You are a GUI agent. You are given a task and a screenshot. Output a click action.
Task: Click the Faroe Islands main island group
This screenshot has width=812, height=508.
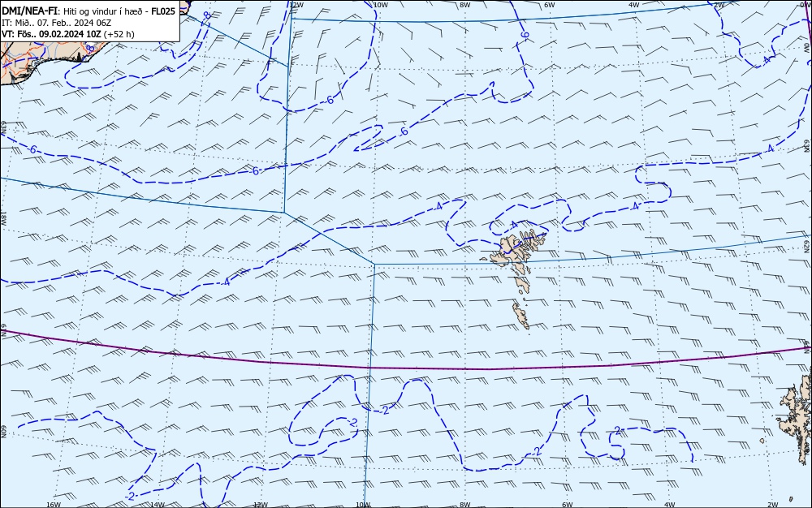(512, 253)
